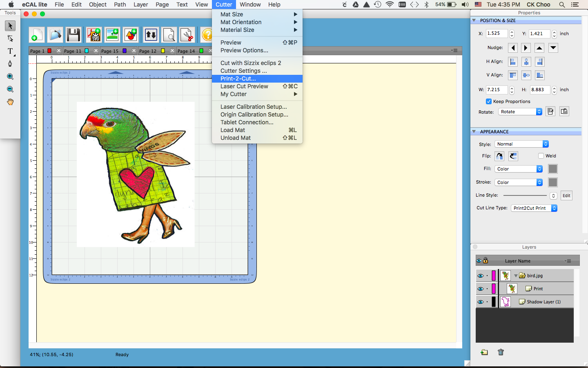Align objects to horizontal center
The width and height of the screenshot is (588, 368).
click(x=526, y=62)
